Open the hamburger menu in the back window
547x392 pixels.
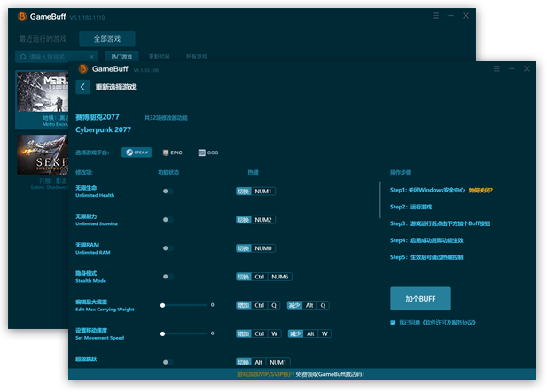point(435,16)
